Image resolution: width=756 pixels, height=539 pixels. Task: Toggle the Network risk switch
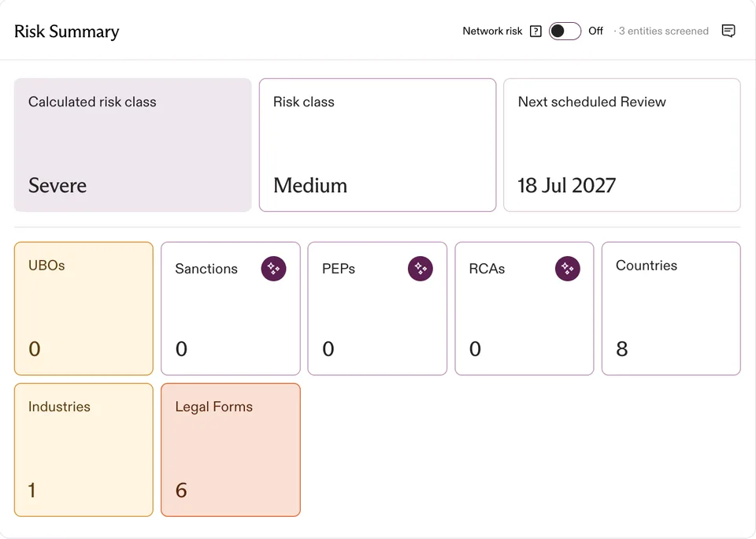coord(565,32)
